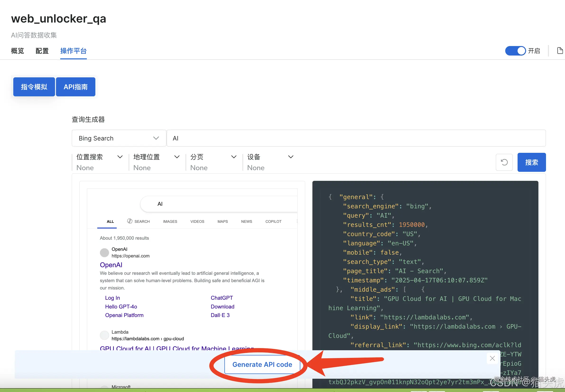
Task: Switch to the 概览 tab
Action: 17,51
